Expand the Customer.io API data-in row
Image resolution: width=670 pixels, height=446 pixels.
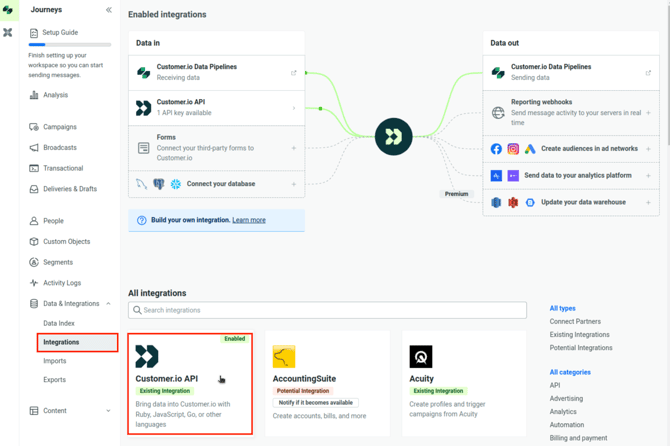(293, 108)
